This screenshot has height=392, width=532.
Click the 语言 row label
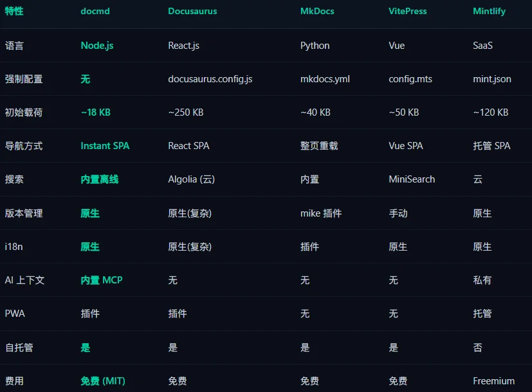[x=14, y=46]
